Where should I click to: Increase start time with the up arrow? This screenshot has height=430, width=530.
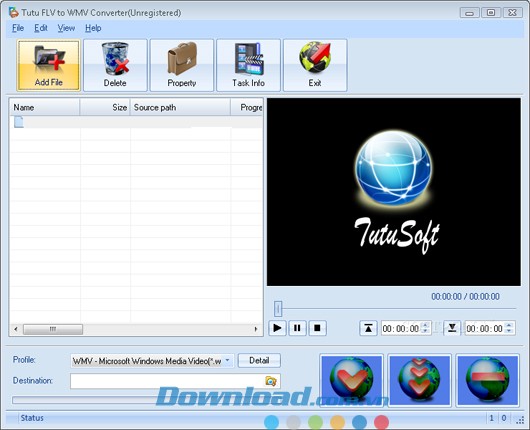point(426,325)
